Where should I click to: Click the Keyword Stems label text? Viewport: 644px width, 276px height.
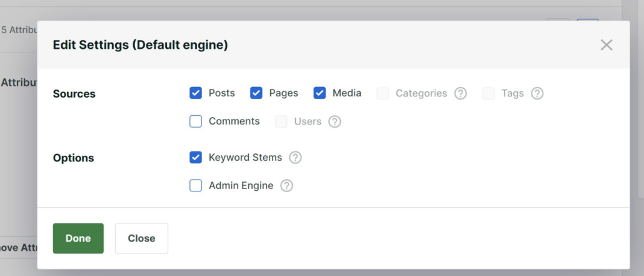tap(245, 158)
